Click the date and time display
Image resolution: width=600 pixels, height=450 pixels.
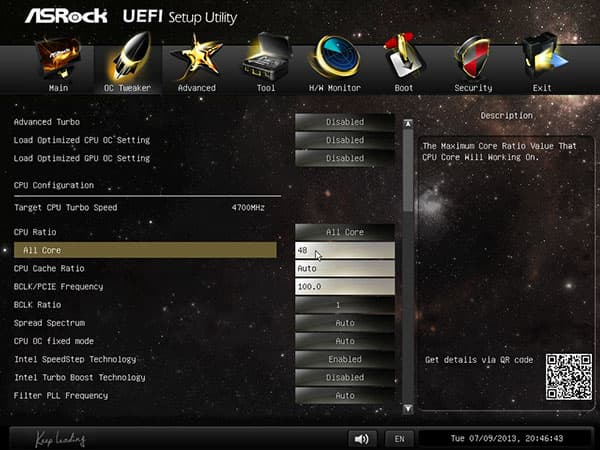tap(507, 439)
